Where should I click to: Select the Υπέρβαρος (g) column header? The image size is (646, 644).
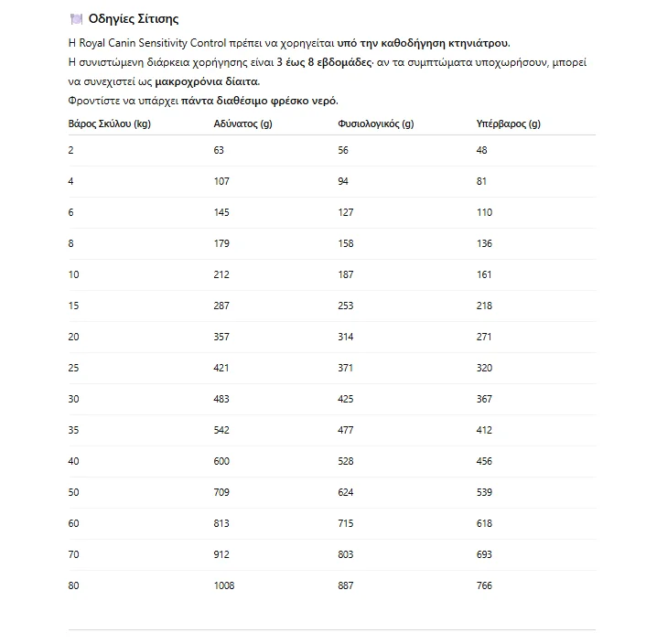[x=509, y=123]
